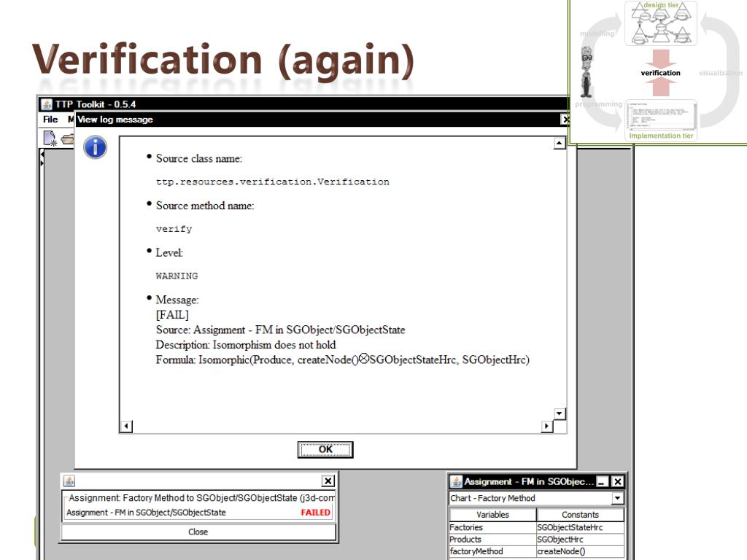The width and height of the screenshot is (747, 560).
Task: Select the SGObjectStateHrc constant cell
Action: click(580, 527)
